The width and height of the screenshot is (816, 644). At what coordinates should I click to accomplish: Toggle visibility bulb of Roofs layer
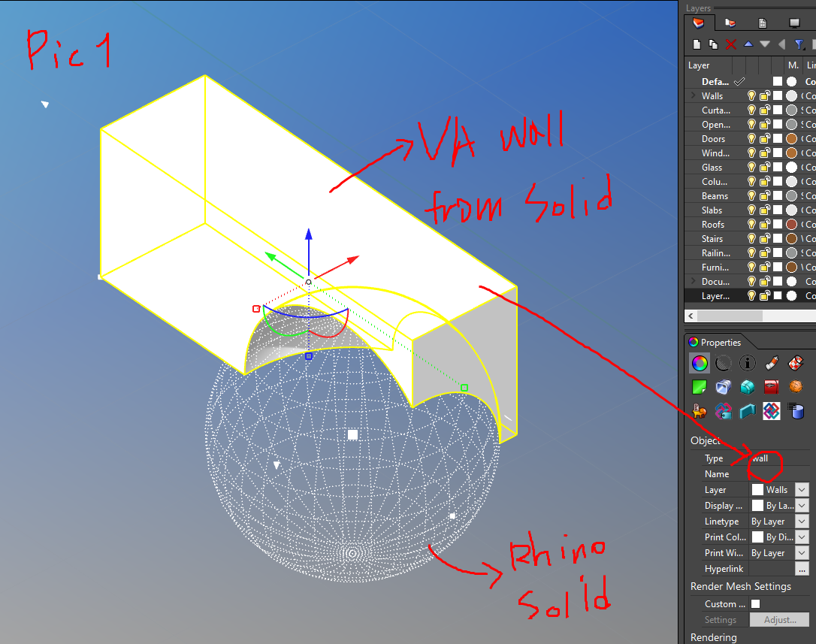(751, 225)
